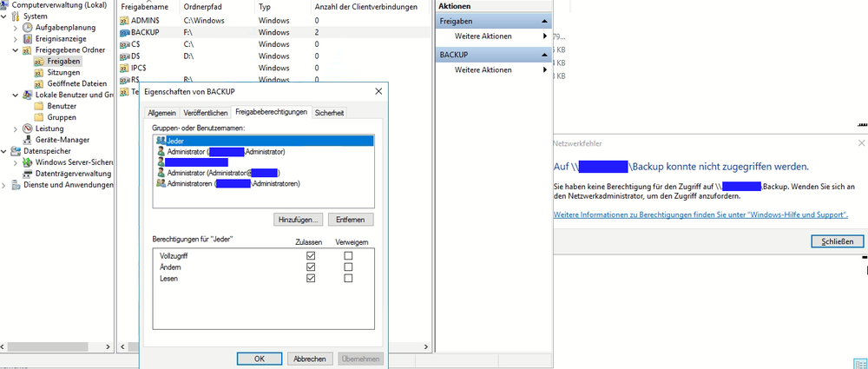Click the Sitzungen folder icon

40,73
